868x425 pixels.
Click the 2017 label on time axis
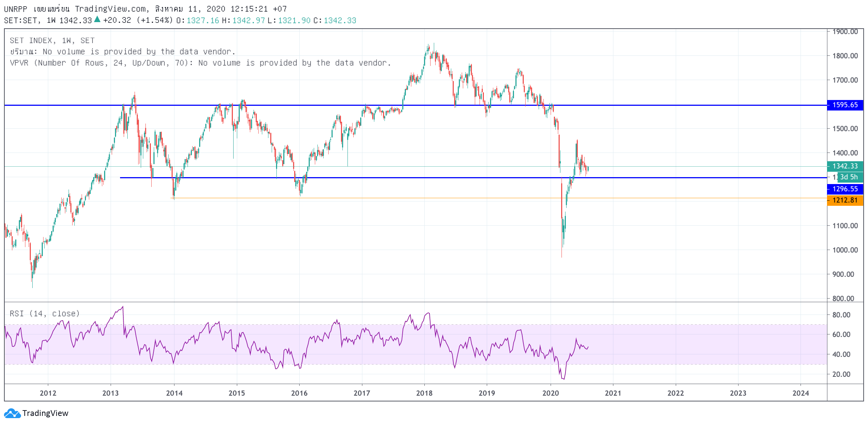pyautogui.click(x=362, y=393)
